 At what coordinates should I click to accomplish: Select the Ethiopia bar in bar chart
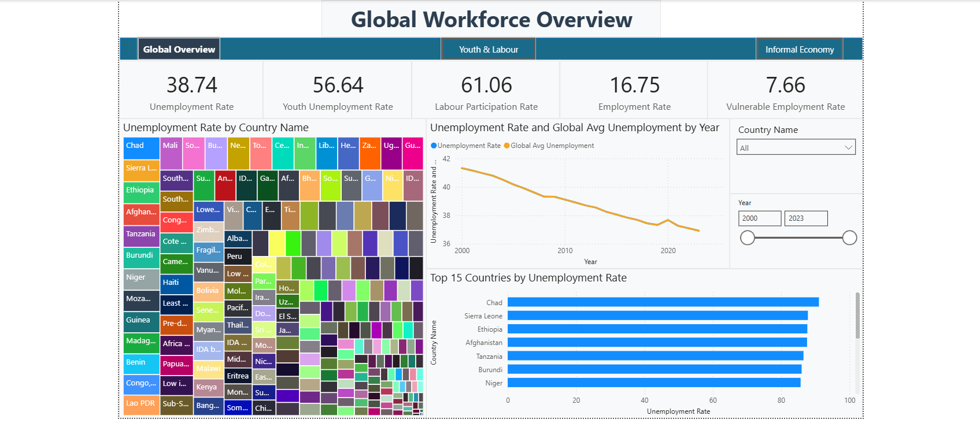click(657, 329)
